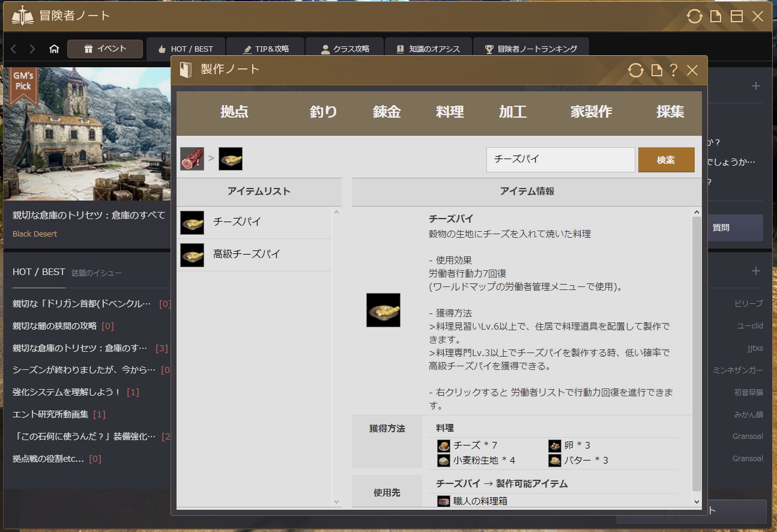Click the 職人の料理箱 item icon
This screenshot has height=532, width=777.
(444, 501)
